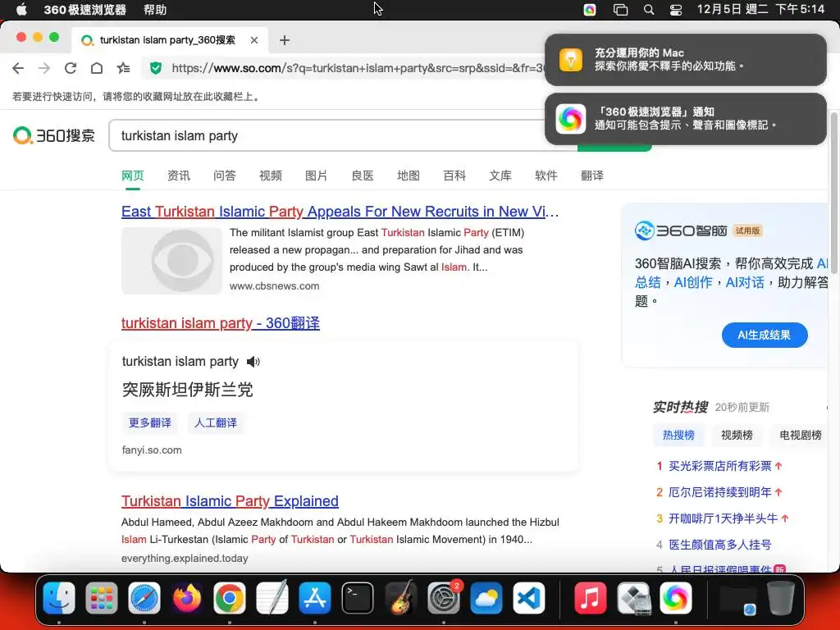Launch Firefox from the Dock
This screenshot has height=630, width=840.
(x=187, y=598)
